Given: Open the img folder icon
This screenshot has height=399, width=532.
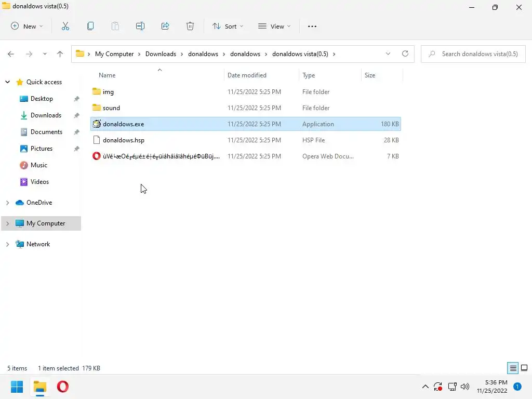Looking at the screenshot, I should 96,91.
